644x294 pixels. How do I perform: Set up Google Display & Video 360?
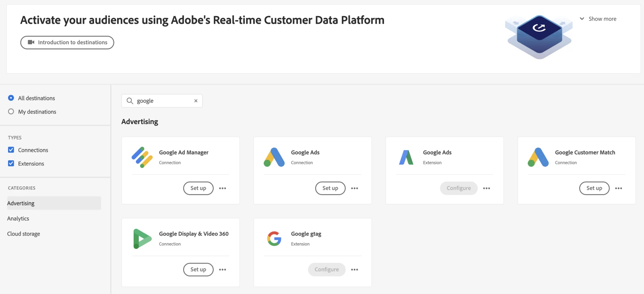[198, 269]
